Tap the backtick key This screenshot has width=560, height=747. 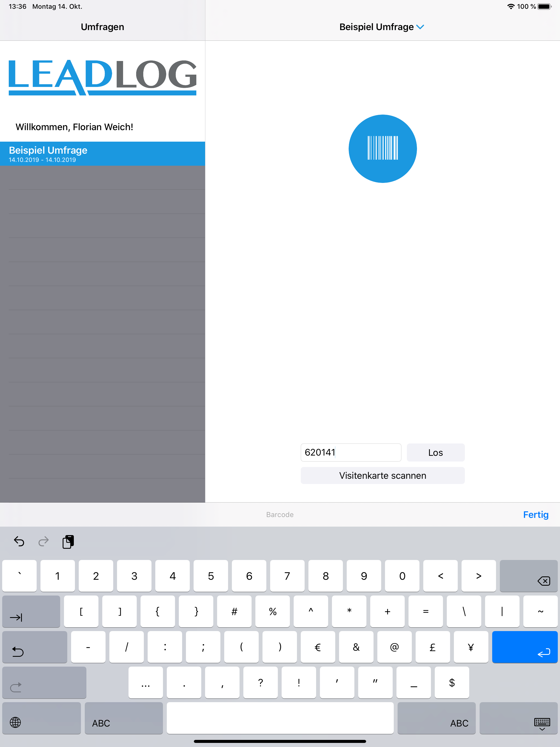pyautogui.click(x=19, y=576)
